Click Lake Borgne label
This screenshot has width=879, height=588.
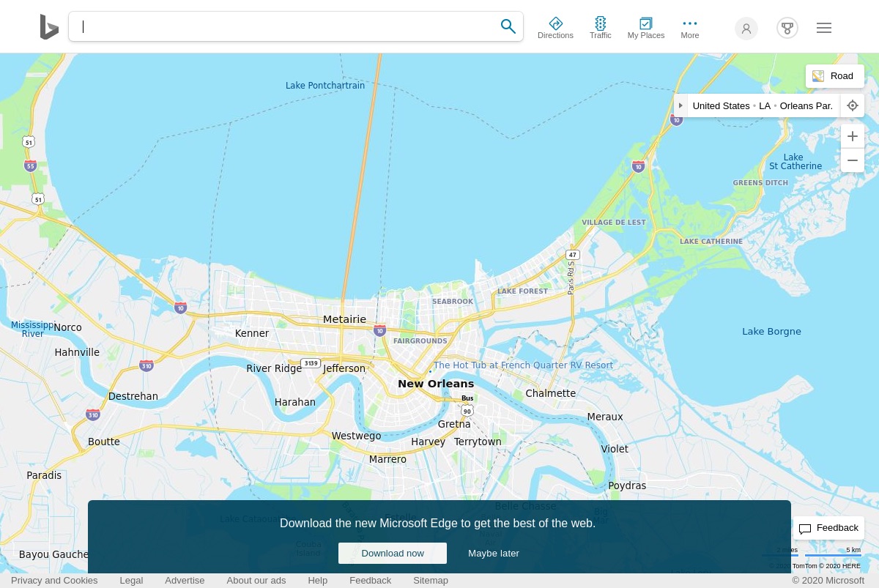771,332
